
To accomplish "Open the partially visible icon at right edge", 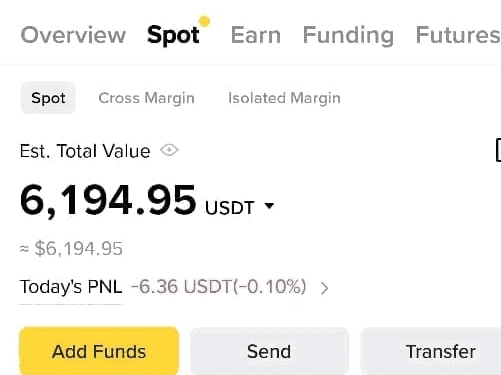I will (x=498, y=150).
